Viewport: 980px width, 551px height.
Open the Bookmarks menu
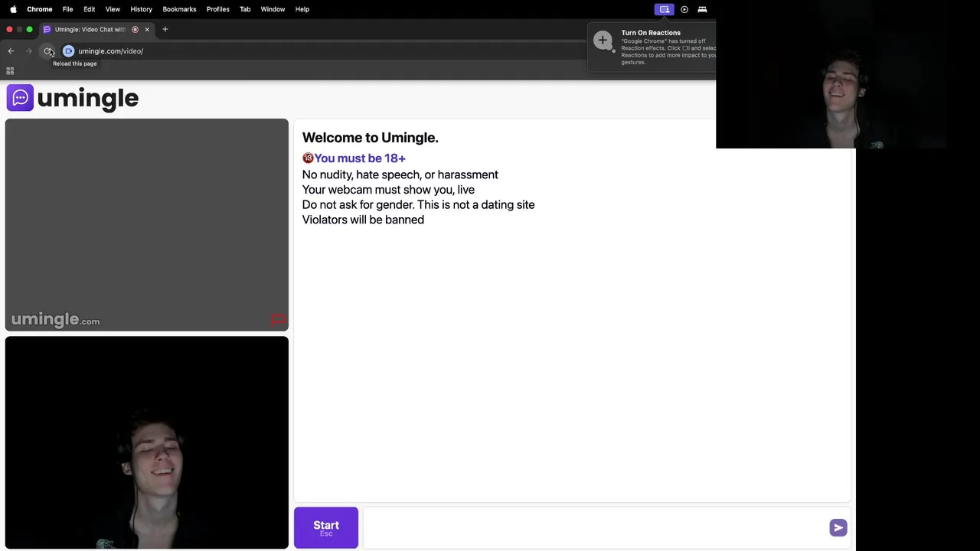pyautogui.click(x=179, y=9)
